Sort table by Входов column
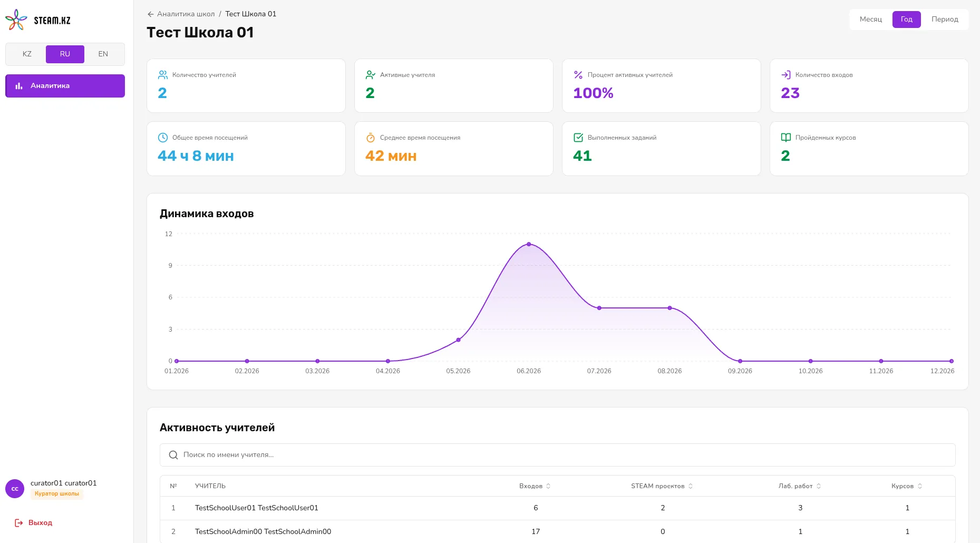This screenshot has height=543, width=980. (535, 486)
